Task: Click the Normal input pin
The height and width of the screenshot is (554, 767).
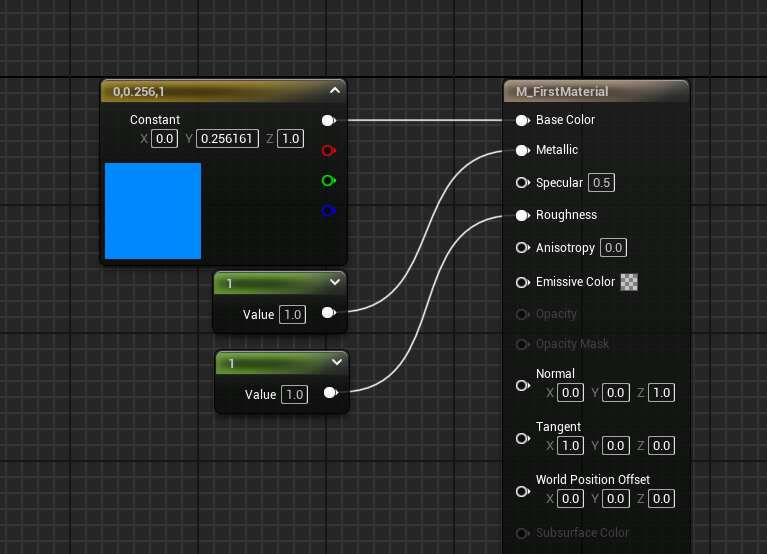Action: pyautogui.click(x=522, y=386)
